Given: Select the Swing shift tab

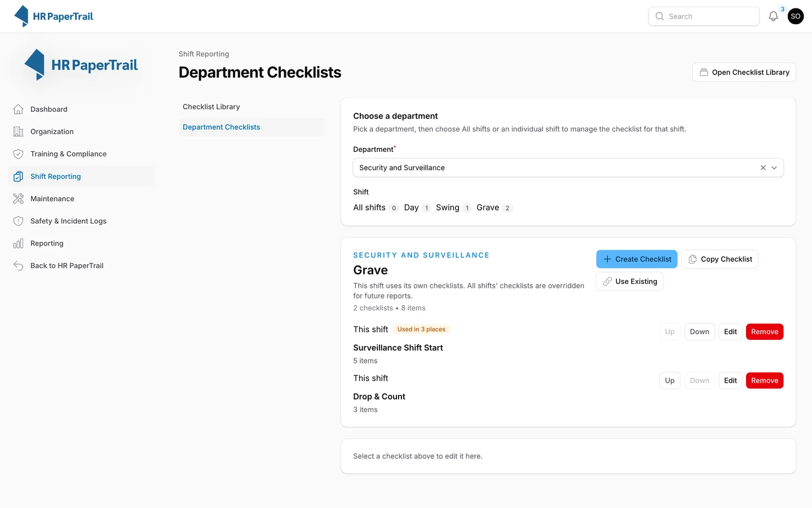Looking at the screenshot, I should 453,208.
